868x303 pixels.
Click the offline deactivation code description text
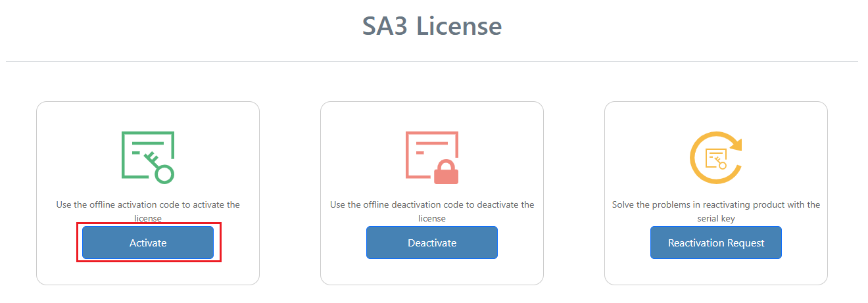[x=431, y=205]
